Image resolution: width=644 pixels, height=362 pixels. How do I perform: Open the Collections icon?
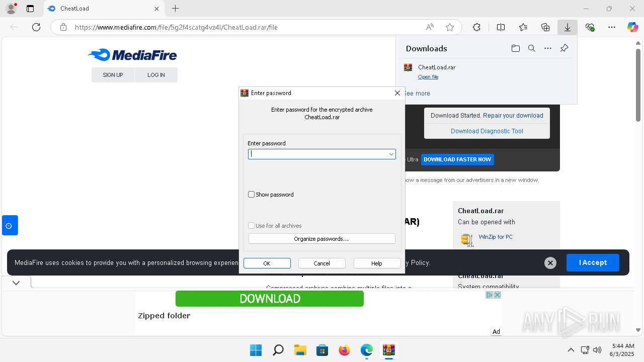click(x=545, y=27)
